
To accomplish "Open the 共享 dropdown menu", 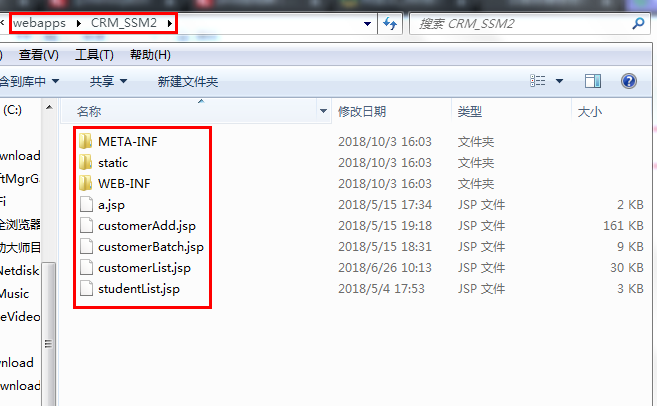I will [x=108, y=81].
